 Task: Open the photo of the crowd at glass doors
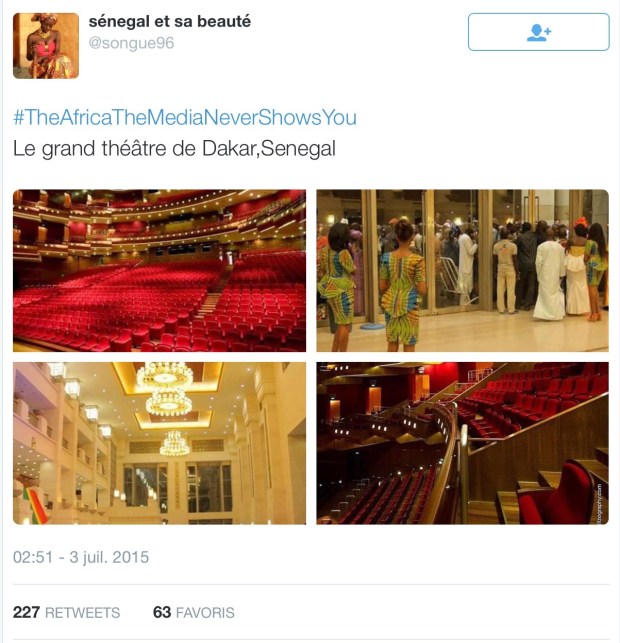tap(463, 271)
